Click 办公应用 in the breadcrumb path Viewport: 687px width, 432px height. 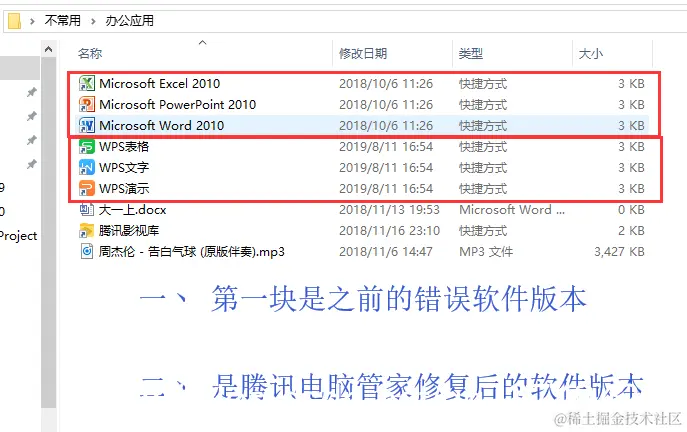(x=129, y=21)
